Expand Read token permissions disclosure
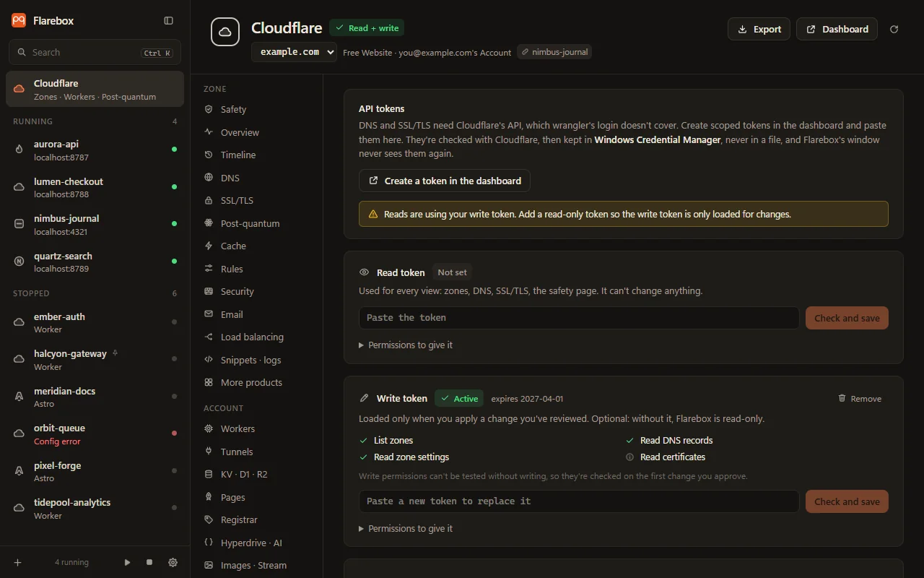 (x=406, y=345)
